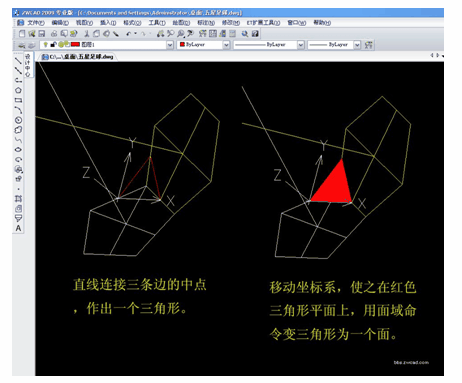This screenshot has height=383, width=462.
Task: Expand the ByLayer linetype dropdown
Action: point(301,45)
